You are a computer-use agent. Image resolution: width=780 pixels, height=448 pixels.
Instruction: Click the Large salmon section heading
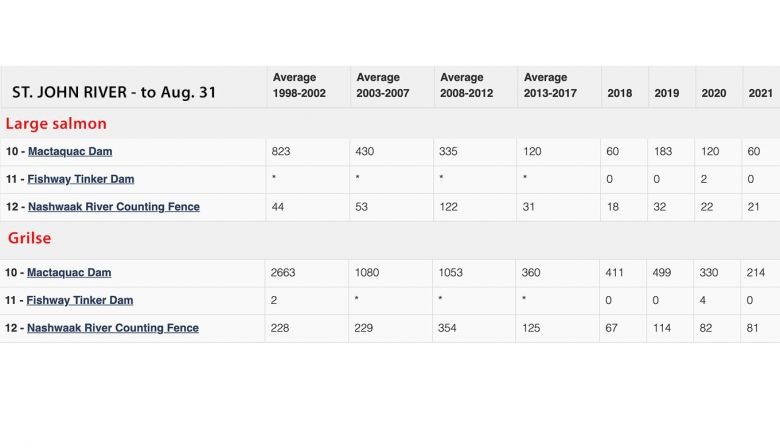(x=56, y=124)
